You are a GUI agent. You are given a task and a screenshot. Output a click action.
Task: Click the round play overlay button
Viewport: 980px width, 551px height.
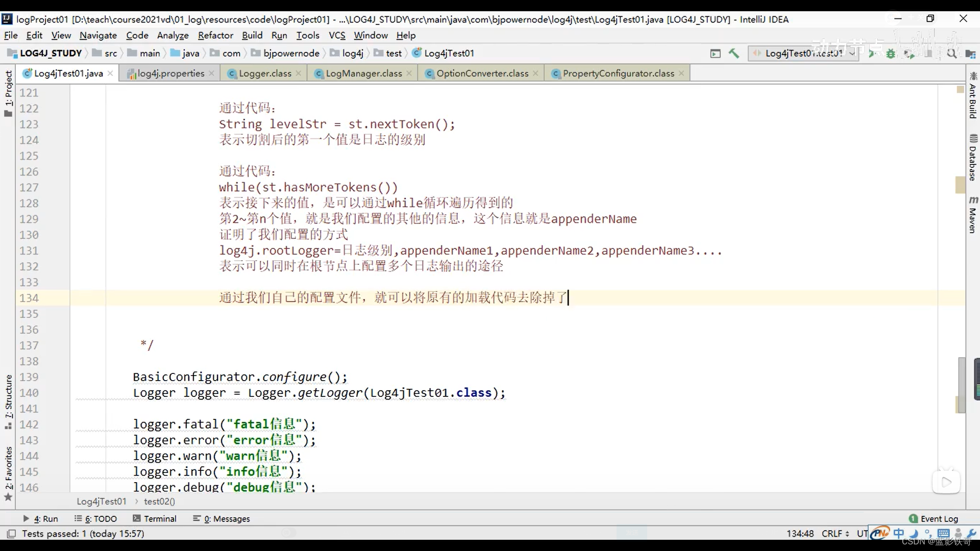point(946,482)
